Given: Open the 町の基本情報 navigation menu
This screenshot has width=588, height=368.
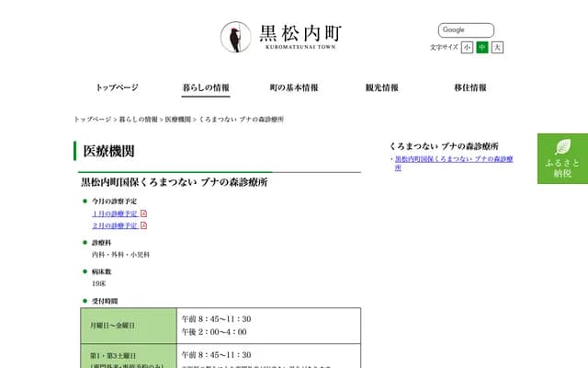Looking at the screenshot, I should (294, 88).
